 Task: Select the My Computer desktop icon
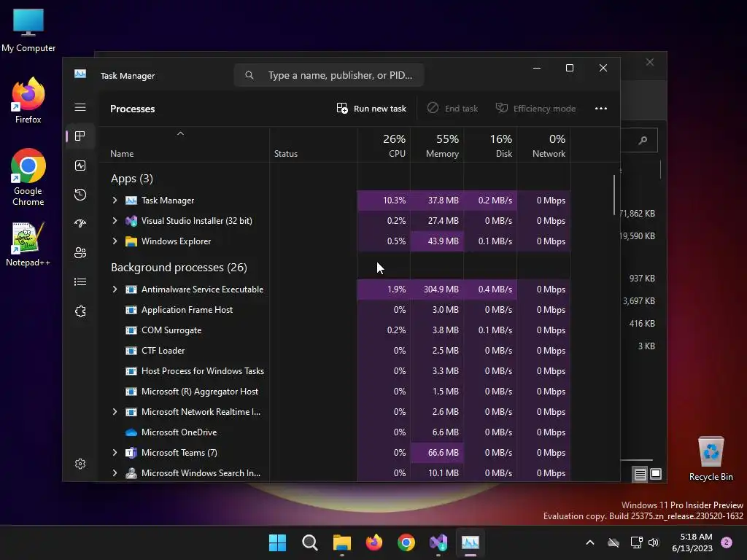[28, 30]
